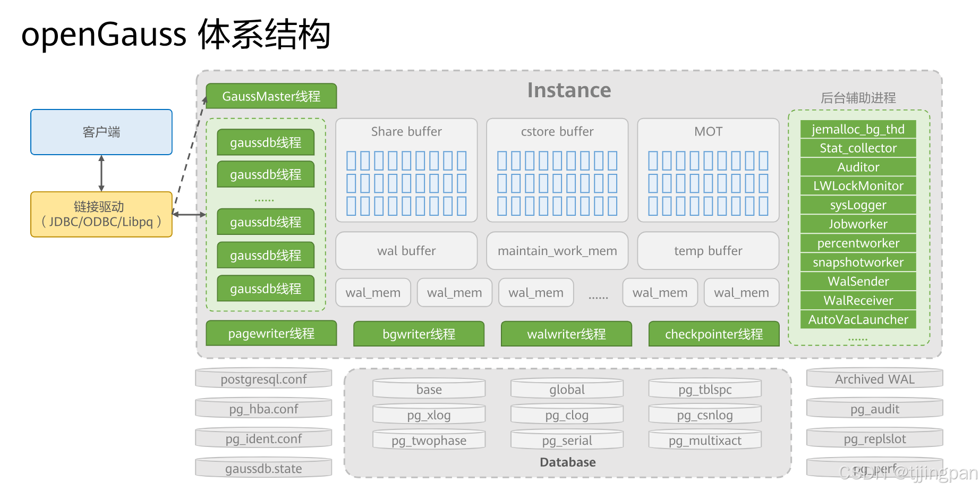Image resolution: width=980 pixels, height=490 pixels.
Task: Click the 客户端 client box
Action: click(101, 132)
